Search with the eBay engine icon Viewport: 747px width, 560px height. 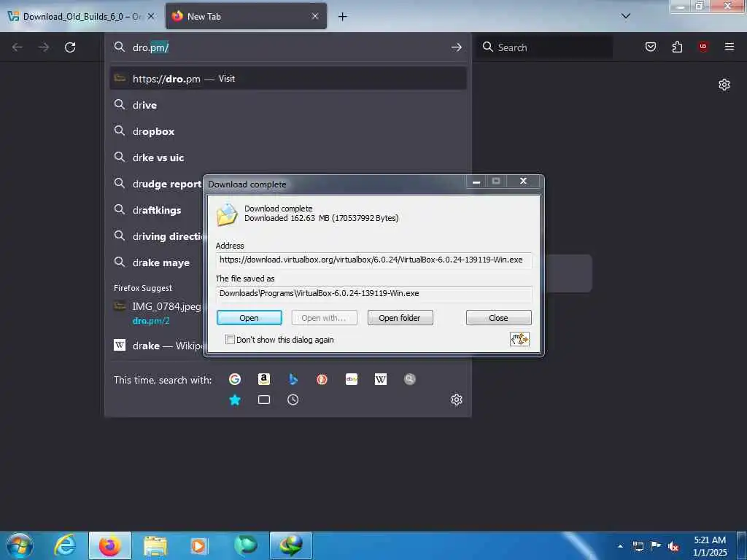click(x=352, y=379)
